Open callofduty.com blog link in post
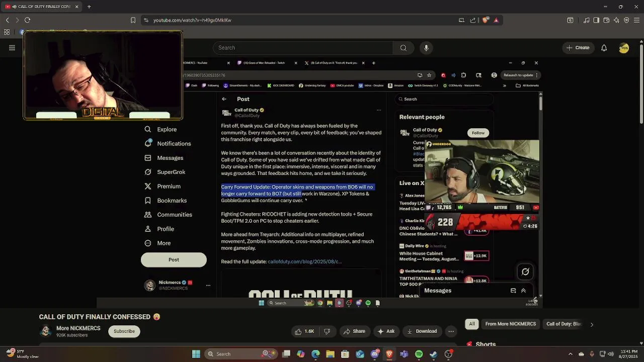The width and height of the screenshot is (644, 362). (304, 261)
